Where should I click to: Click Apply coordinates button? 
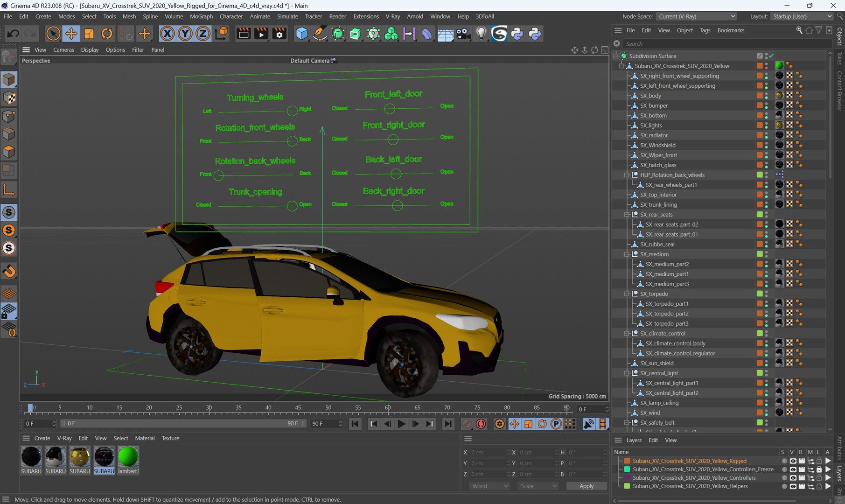coord(587,486)
